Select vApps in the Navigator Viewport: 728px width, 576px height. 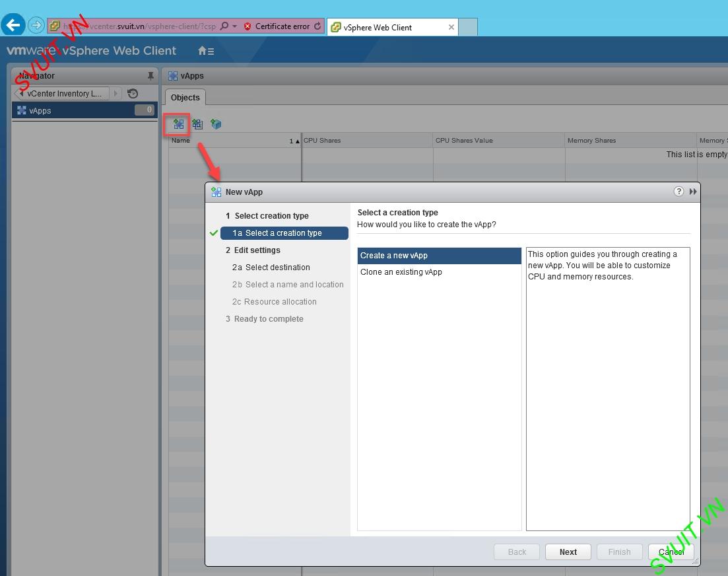[x=84, y=110]
